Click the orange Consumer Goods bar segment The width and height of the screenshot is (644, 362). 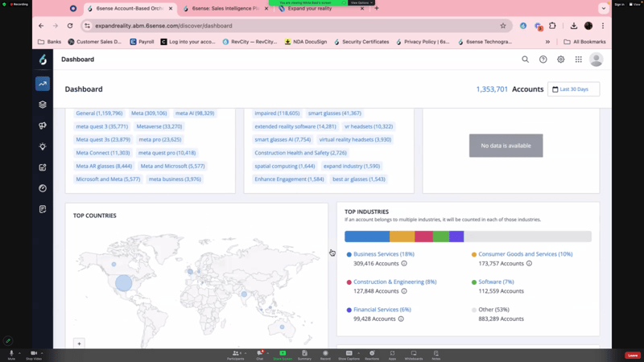[x=402, y=237]
